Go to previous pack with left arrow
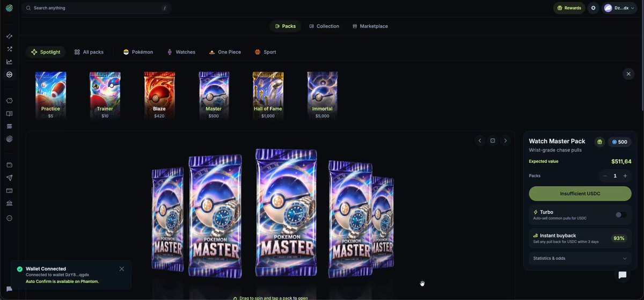The image size is (644, 300). tap(480, 141)
